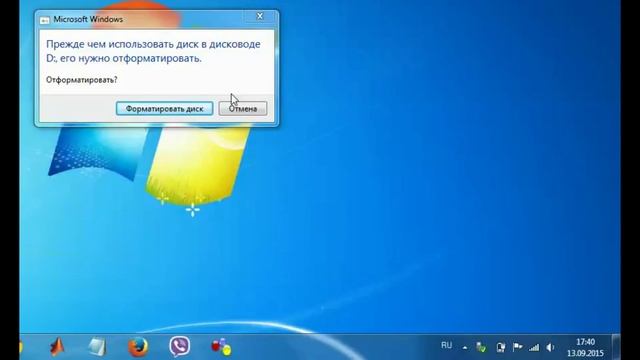Click Отмена to cancel formatting

(243, 109)
